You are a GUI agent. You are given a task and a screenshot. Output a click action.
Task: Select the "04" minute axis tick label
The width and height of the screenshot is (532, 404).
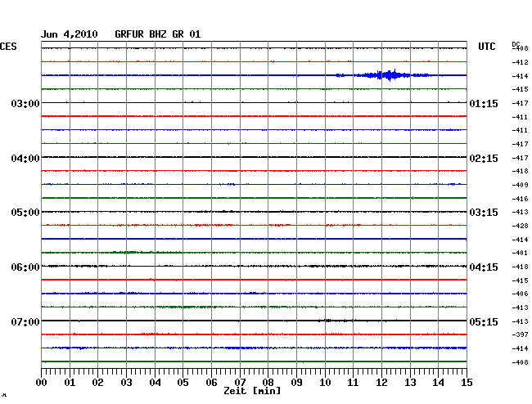155,383
